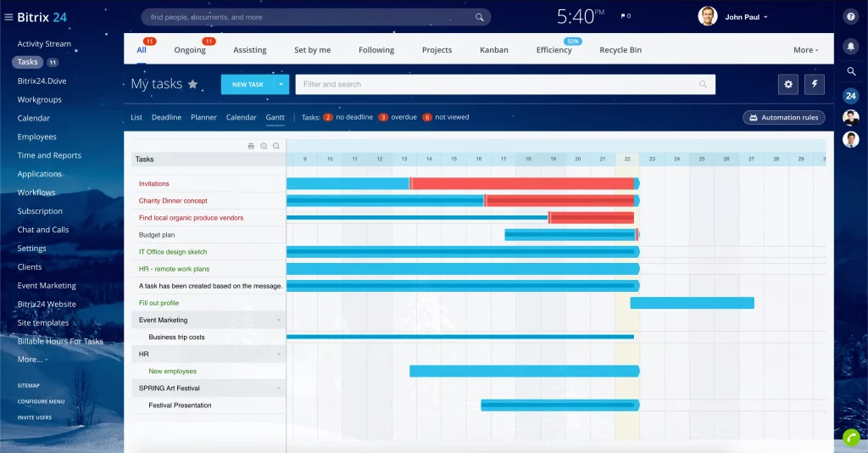
Task: Switch to the Kanban tab
Action: coord(493,50)
